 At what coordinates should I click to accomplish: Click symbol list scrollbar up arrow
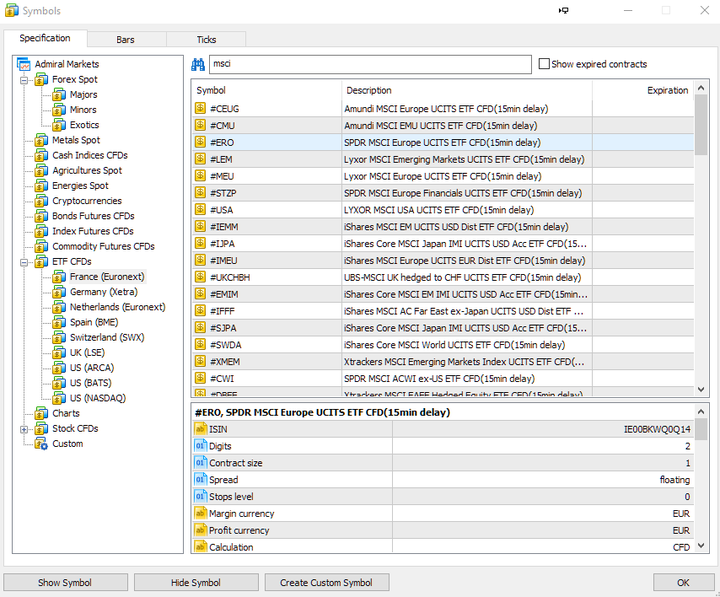[701, 87]
